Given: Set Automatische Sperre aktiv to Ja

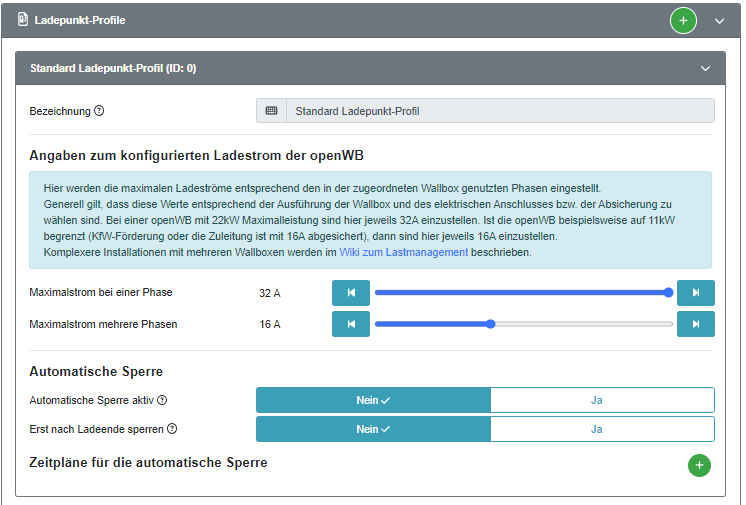Looking at the screenshot, I should click(x=602, y=400).
